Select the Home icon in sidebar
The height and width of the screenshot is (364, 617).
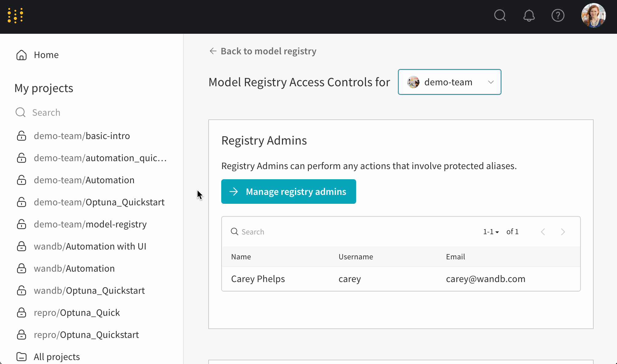(22, 55)
